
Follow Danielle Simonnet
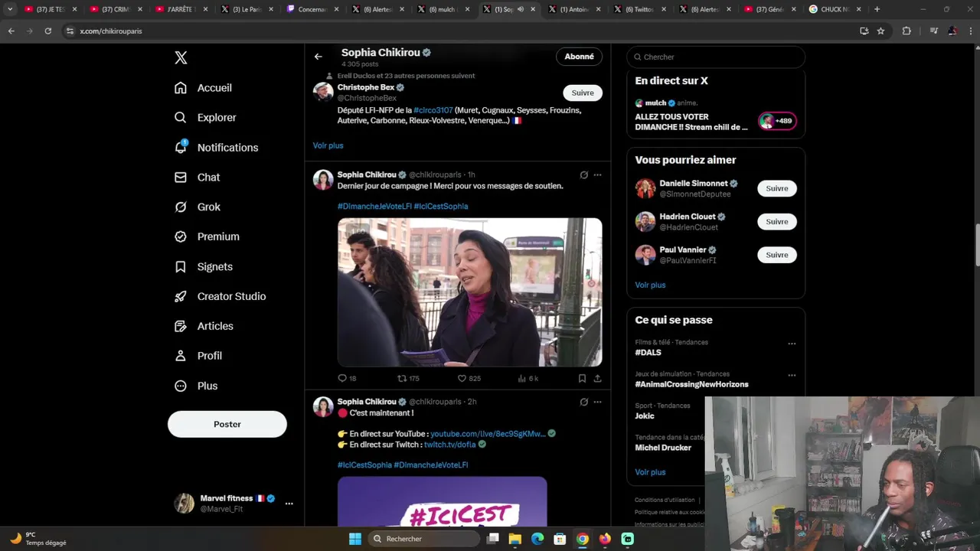pyautogui.click(x=777, y=188)
